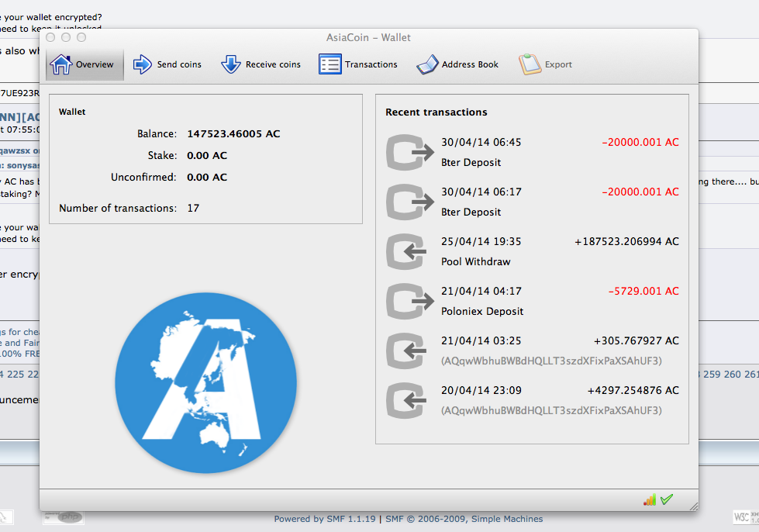759x532 pixels.
Task: Click the Transactions list icon
Action: tap(330, 64)
